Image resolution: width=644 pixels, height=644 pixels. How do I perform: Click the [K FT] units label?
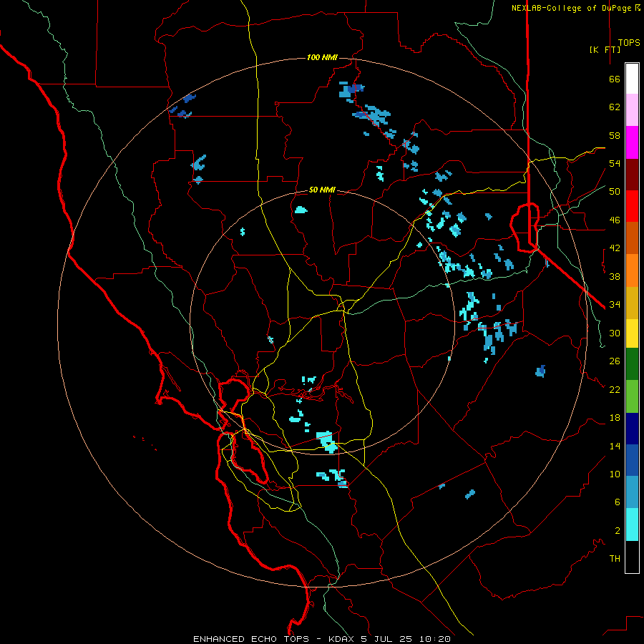pyautogui.click(x=605, y=49)
